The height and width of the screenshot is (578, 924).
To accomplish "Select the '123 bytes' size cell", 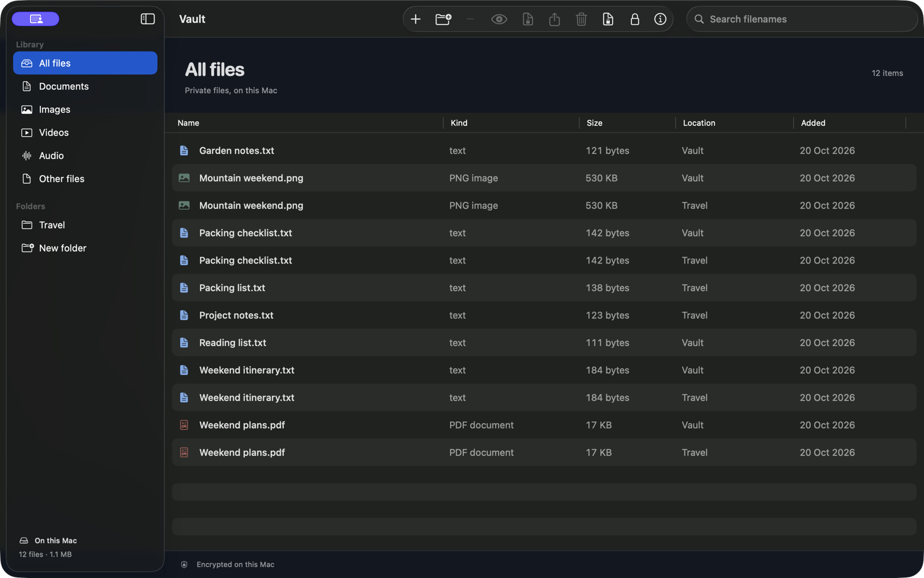I will coord(608,315).
